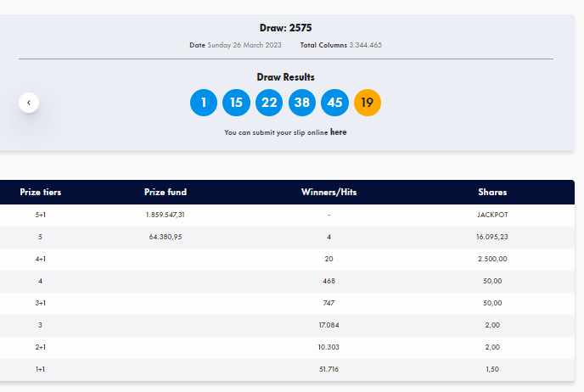Click the Winners/Hits column header
584x392 pixels.
pos(328,192)
